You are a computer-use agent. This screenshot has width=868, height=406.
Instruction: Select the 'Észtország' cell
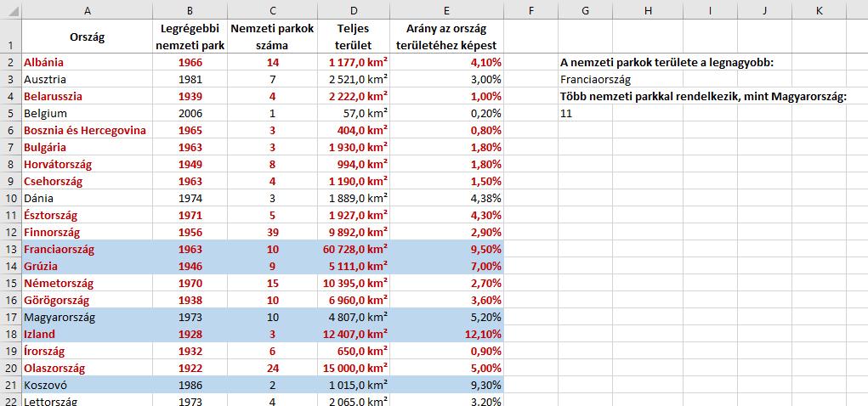[88, 215]
